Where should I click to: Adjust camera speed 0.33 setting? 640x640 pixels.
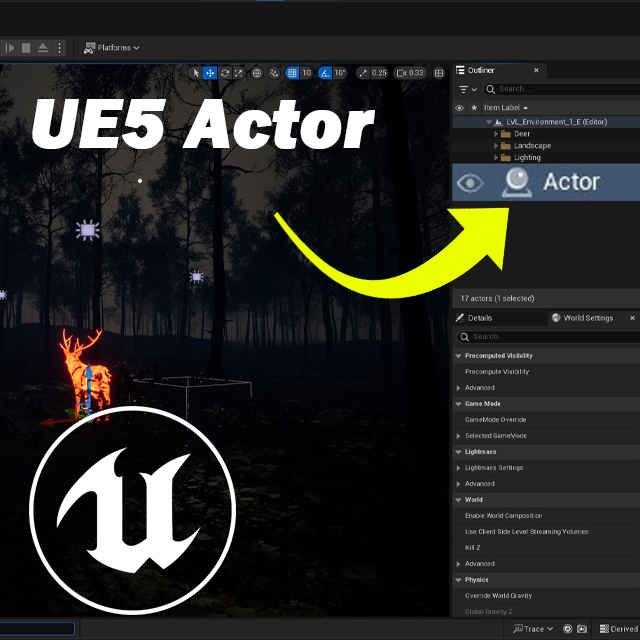click(409, 73)
